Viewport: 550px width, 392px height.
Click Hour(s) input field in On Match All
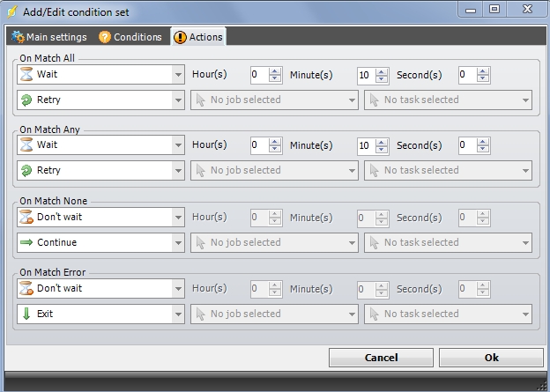258,75
